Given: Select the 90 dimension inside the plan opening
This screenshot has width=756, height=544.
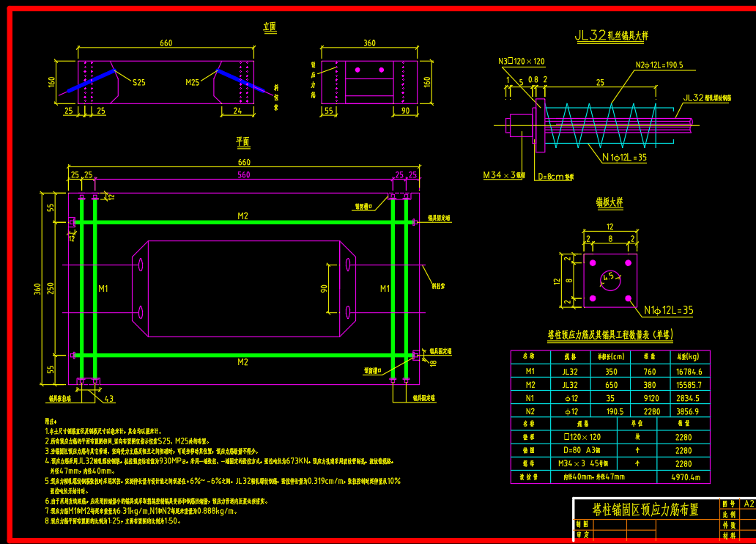Looking at the screenshot, I should click(x=323, y=288).
